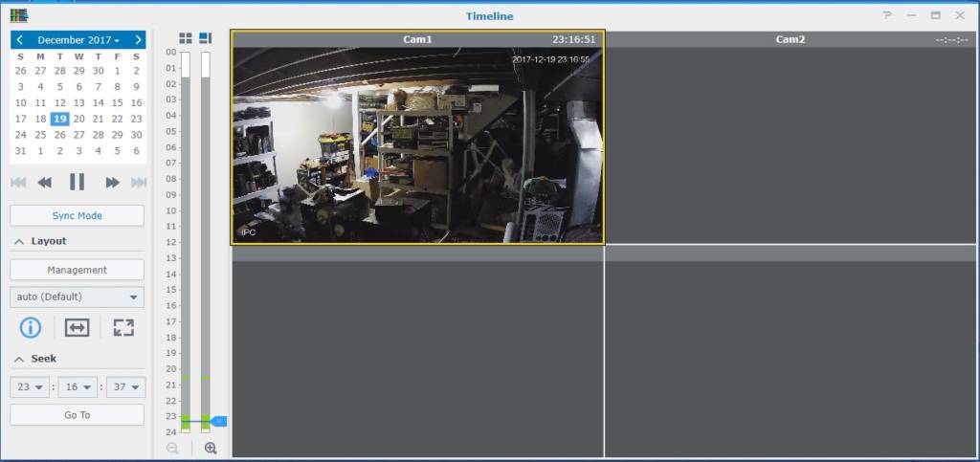Switch to grid timeline view icon
Screen dimensions: 980x462
(x=186, y=38)
